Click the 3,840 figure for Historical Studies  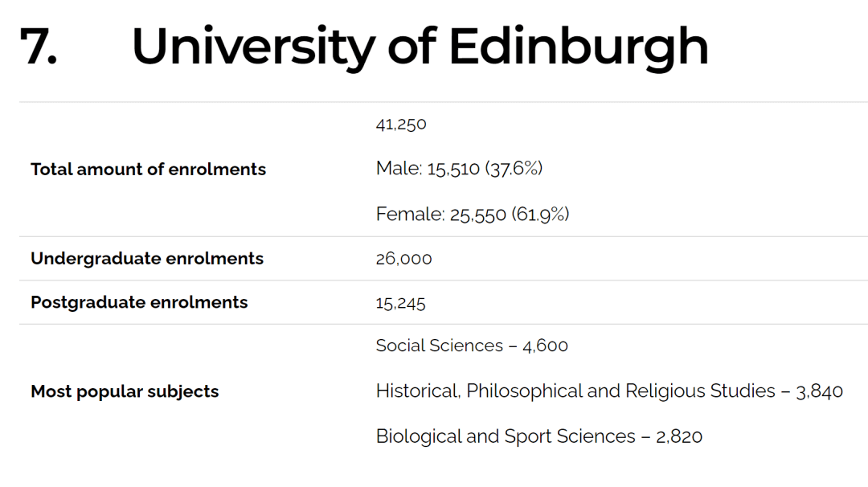pos(819,392)
